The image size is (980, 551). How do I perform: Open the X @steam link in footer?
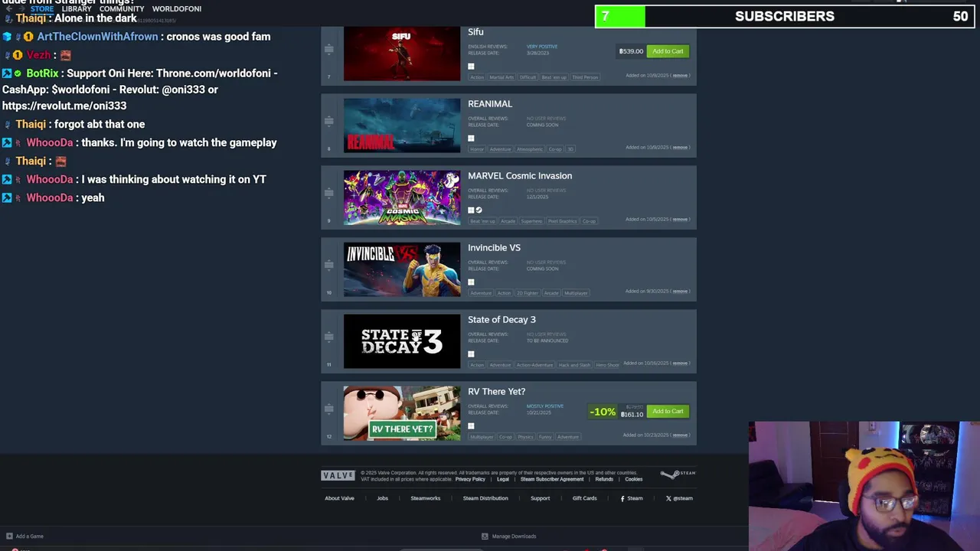click(x=679, y=498)
